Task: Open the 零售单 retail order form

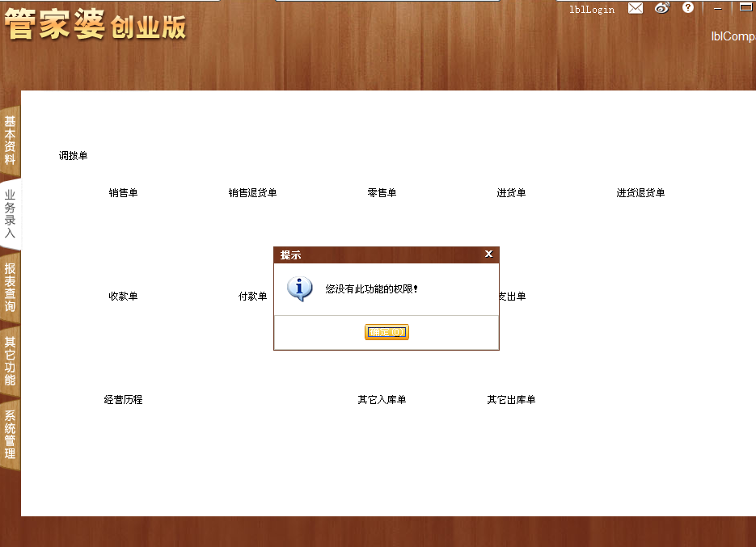Action: click(381, 193)
